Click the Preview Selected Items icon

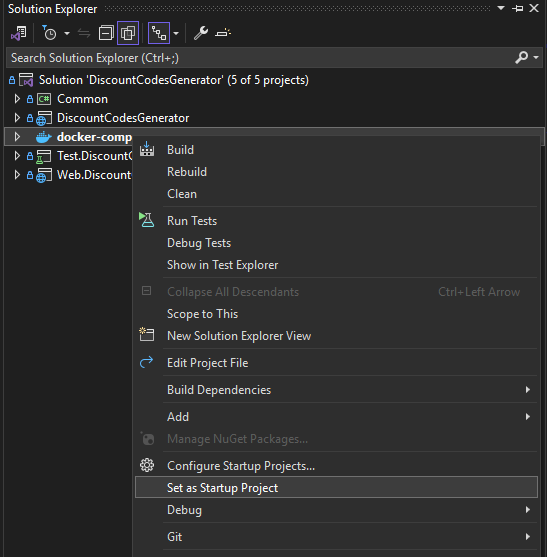coord(223,33)
